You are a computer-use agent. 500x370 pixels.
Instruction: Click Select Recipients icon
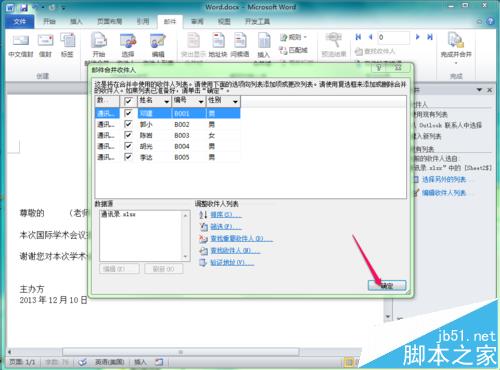pos(128,41)
